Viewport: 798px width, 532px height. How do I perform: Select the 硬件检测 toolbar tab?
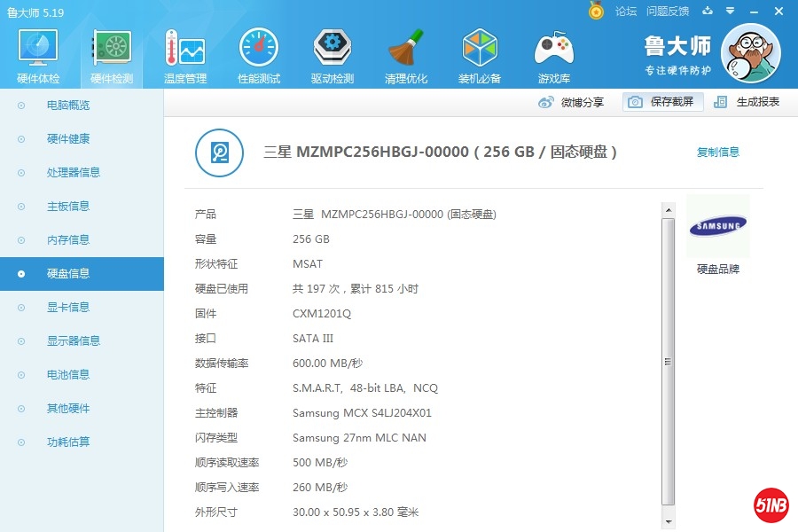(110, 53)
